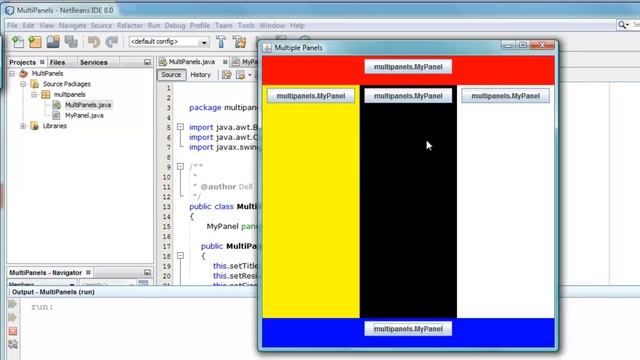Switch editor to History view

pyautogui.click(x=200, y=75)
